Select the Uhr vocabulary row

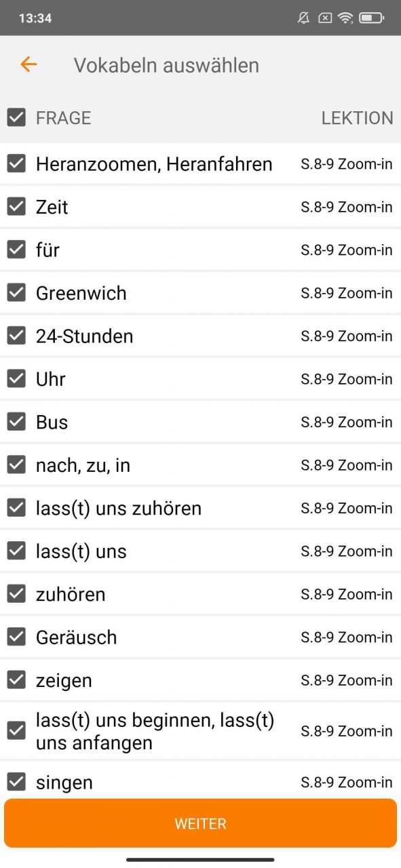200,379
